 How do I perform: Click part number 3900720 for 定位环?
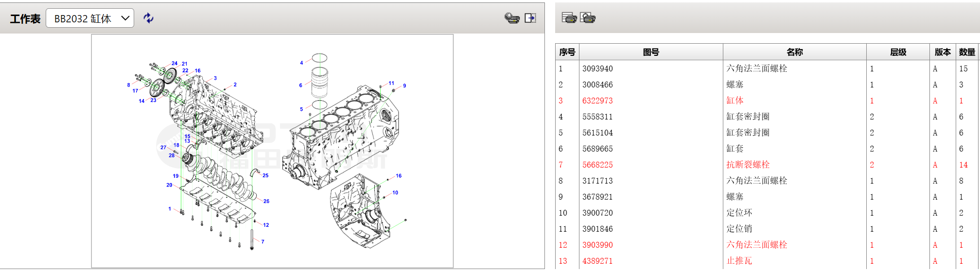pyautogui.click(x=597, y=213)
